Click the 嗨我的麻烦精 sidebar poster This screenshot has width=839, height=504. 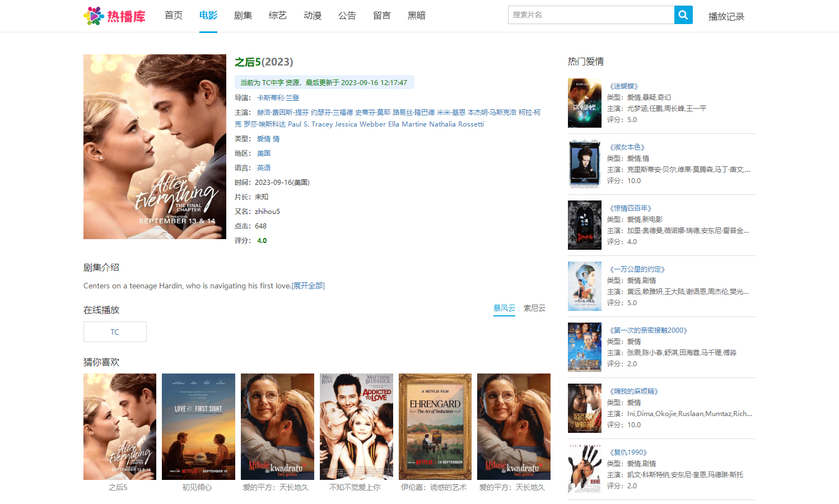click(x=585, y=408)
